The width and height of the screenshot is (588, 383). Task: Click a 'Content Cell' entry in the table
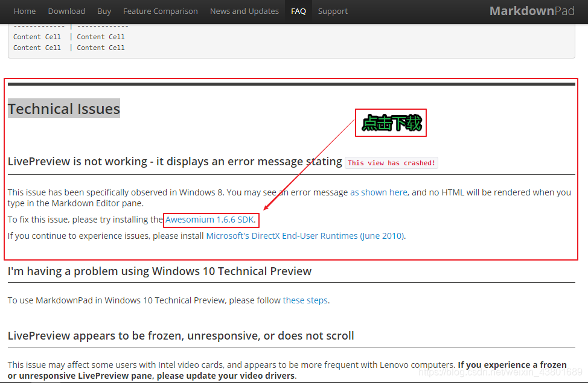[37, 36]
